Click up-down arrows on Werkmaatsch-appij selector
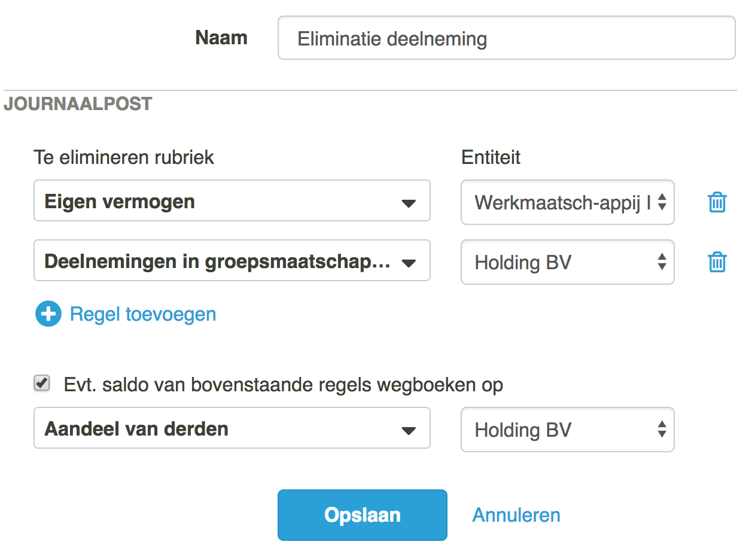755x560 pixels. point(662,202)
